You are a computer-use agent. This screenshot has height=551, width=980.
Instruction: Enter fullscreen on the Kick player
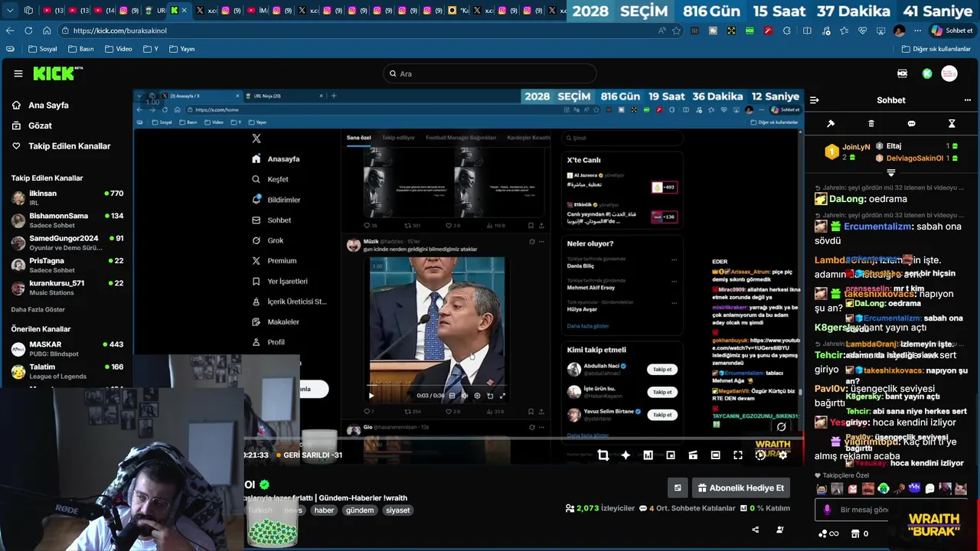click(738, 455)
